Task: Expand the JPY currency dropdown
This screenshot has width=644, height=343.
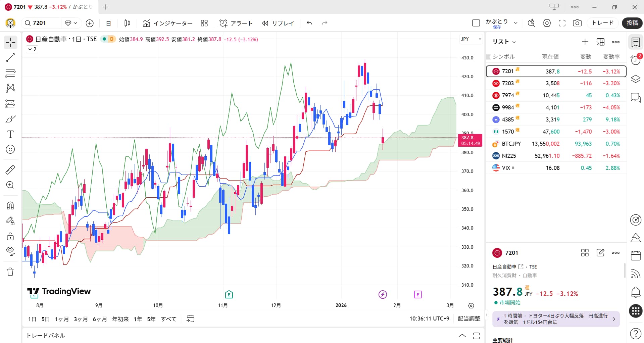Action: [x=471, y=39]
